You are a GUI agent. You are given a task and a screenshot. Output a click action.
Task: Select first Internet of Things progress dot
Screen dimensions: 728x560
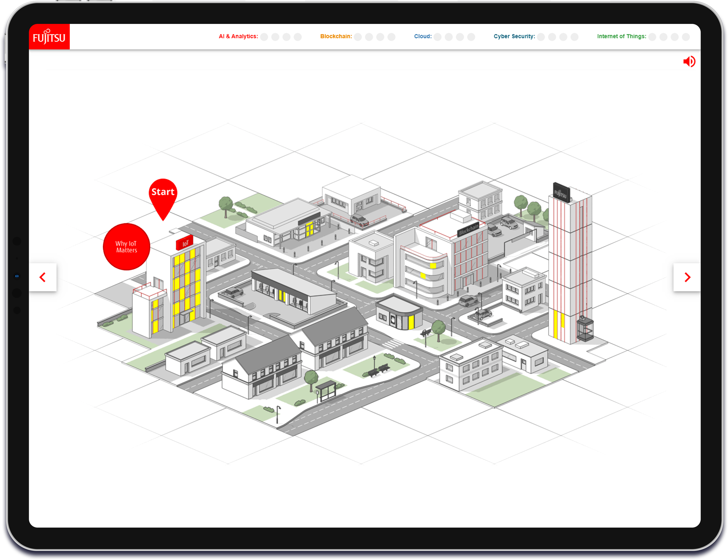tap(652, 37)
